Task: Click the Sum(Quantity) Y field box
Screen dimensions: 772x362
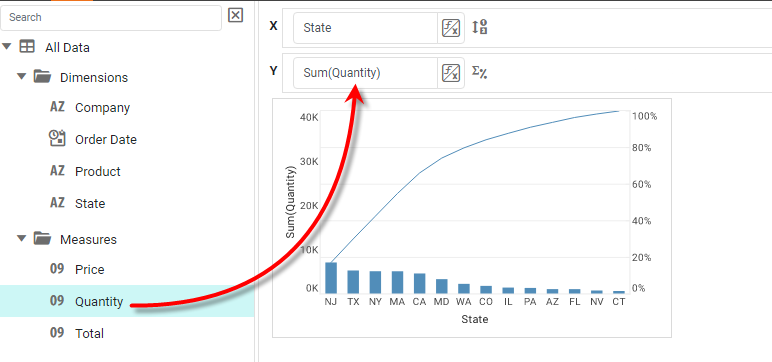Action: pyautogui.click(x=365, y=73)
